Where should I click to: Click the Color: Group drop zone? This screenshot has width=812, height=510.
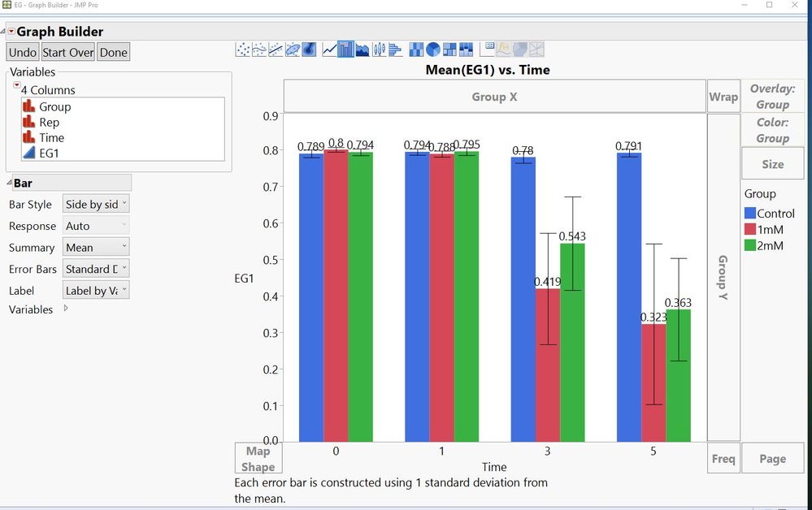point(772,130)
